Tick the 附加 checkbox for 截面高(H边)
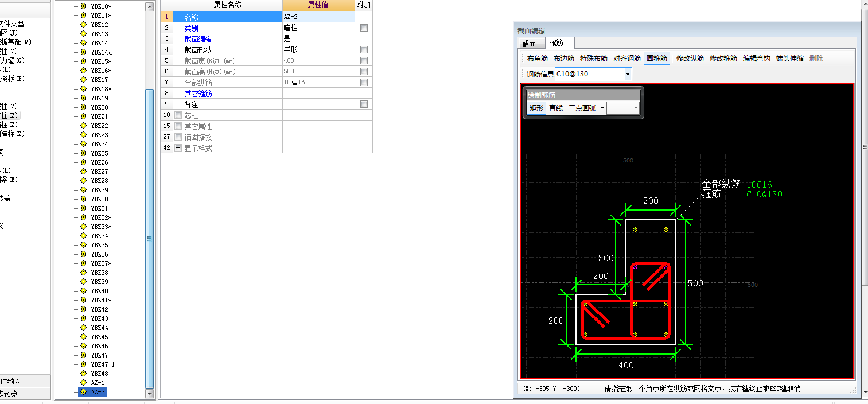This screenshot has height=404, width=868. 364,71
